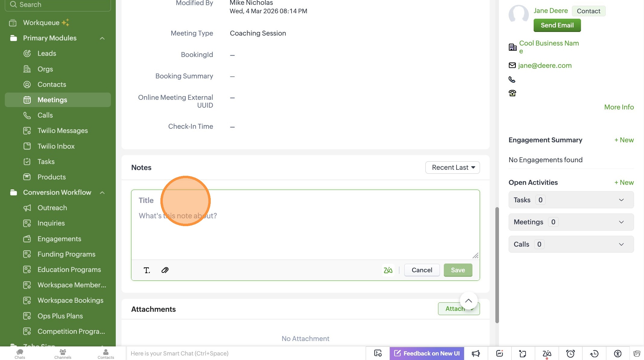Expand the Tasks open activities section
This screenshot has width=644, height=360.
[x=621, y=200]
